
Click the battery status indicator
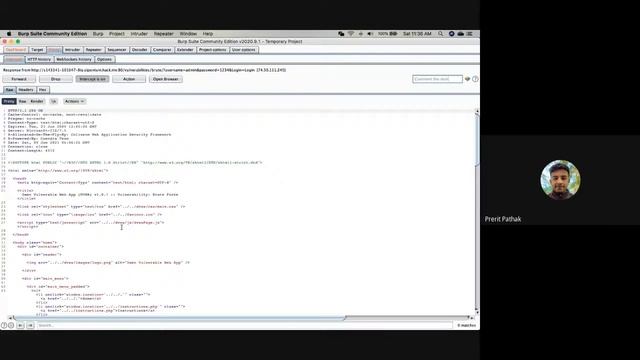click(x=387, y=34)
